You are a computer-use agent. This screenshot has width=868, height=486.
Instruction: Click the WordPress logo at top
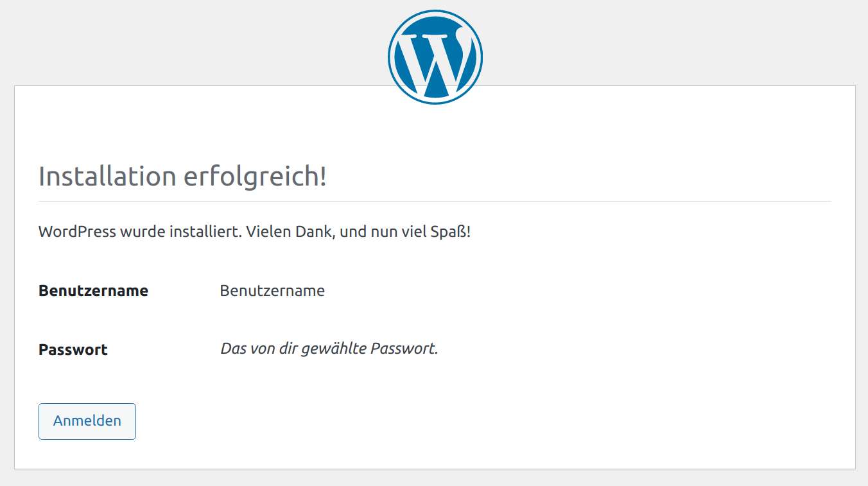point(435,57)
